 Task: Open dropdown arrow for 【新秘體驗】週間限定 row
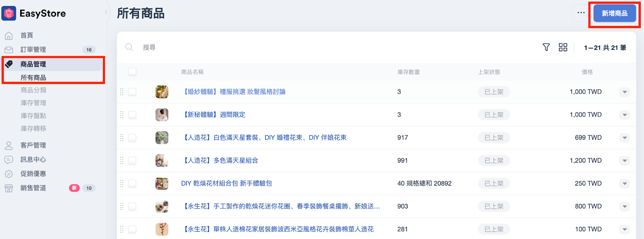point(624,115)
